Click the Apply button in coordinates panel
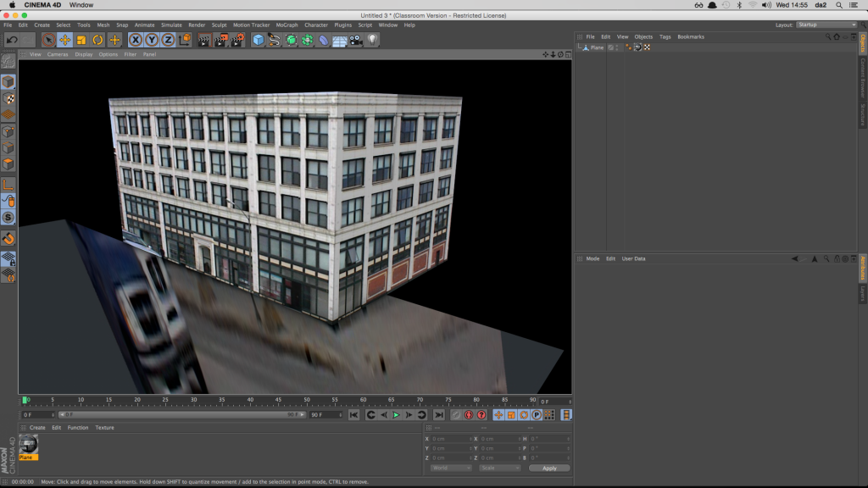 pyautogui.click(x=549, y=468)
